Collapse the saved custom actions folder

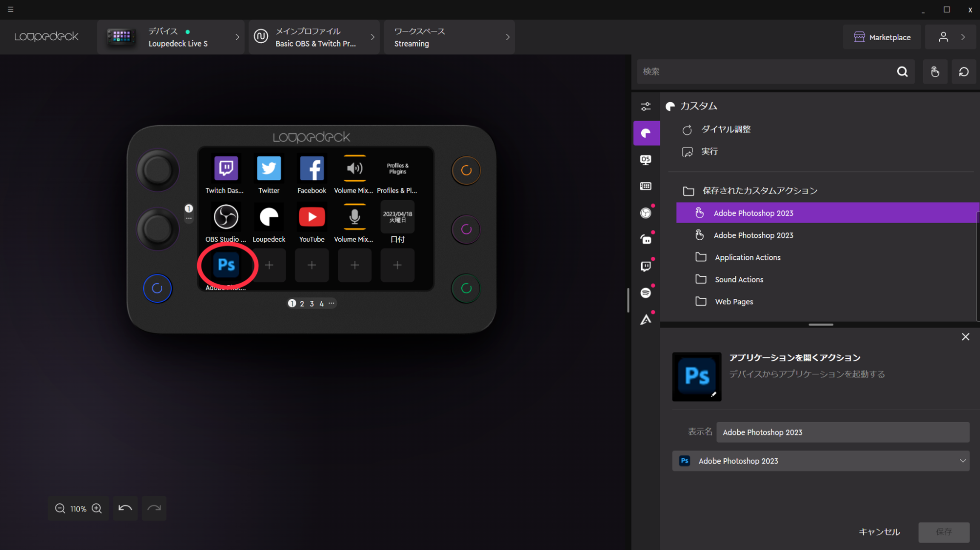click(750, 191)
